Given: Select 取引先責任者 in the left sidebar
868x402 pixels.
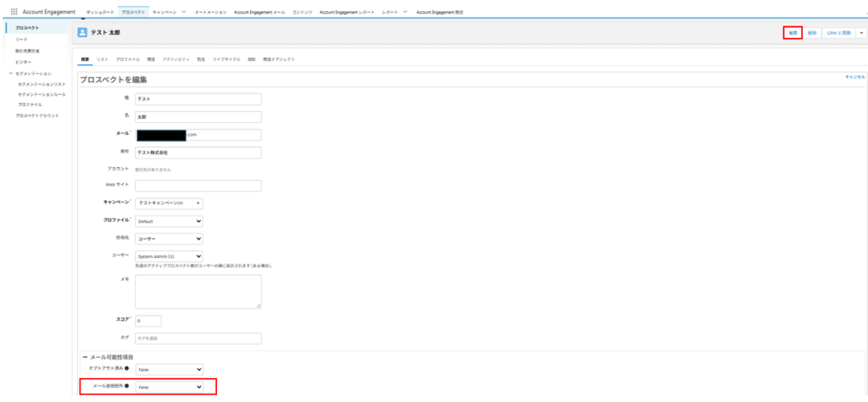Looking at the screenshot, I should pos(27,51).
